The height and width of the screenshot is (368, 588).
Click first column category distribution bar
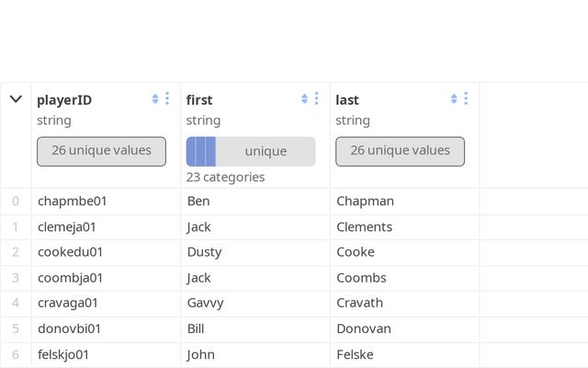(250, 151)
